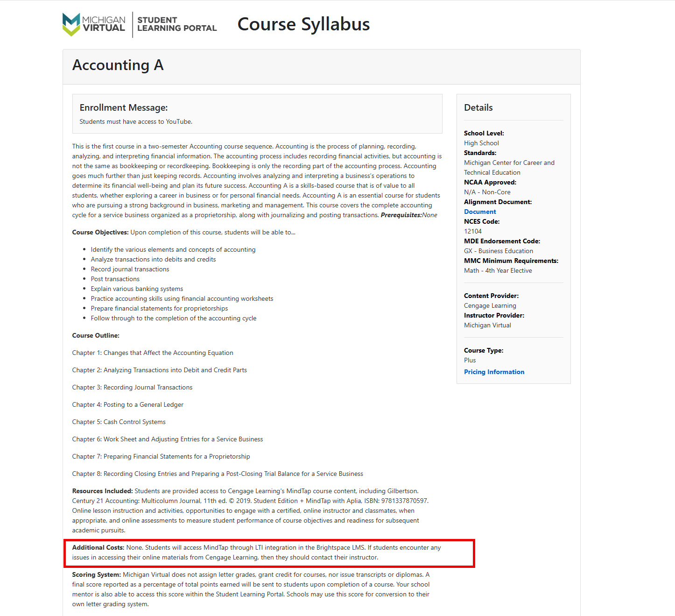Click 'Chapter 6: Work Sheet and Adjusting Entries' line

point(168,439)
